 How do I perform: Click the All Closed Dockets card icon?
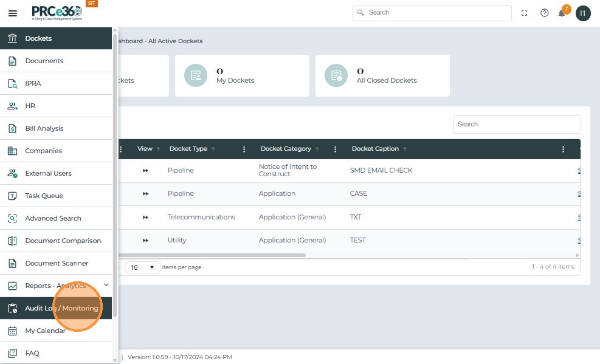(x=336, y=75)
